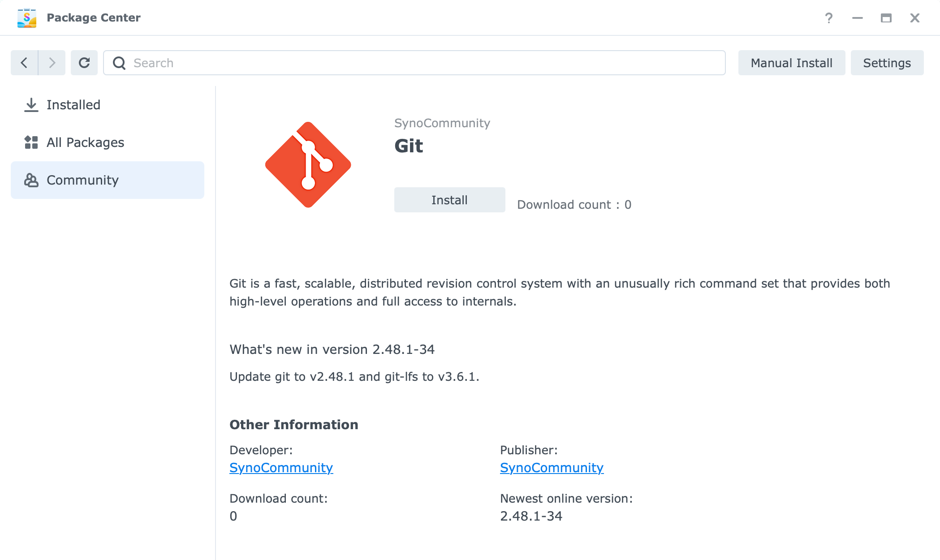The width and height of the screenshot is (940, 560).
Task: Select the Installed tab
Action: click(x=73, y=105)
